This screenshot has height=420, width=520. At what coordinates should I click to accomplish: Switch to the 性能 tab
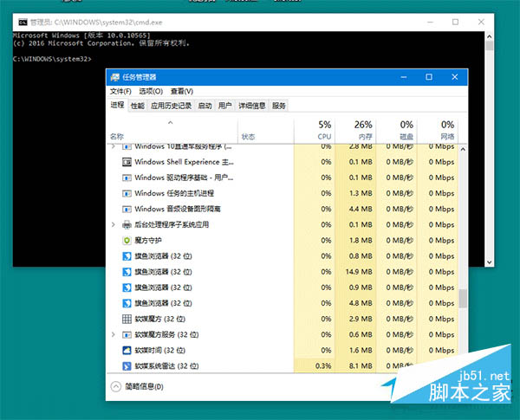[x=137, y=106]
